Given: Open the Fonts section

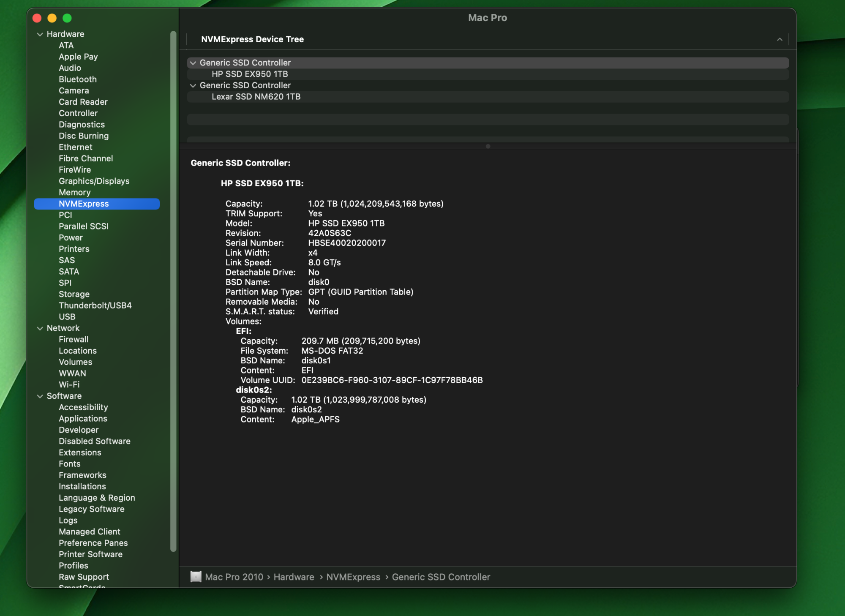Looking at the screenshot, I should coord(70,463).
